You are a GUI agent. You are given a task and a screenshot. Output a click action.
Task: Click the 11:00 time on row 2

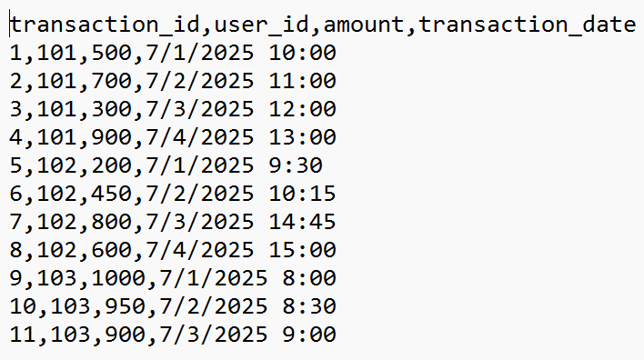(x=302, y=81)
